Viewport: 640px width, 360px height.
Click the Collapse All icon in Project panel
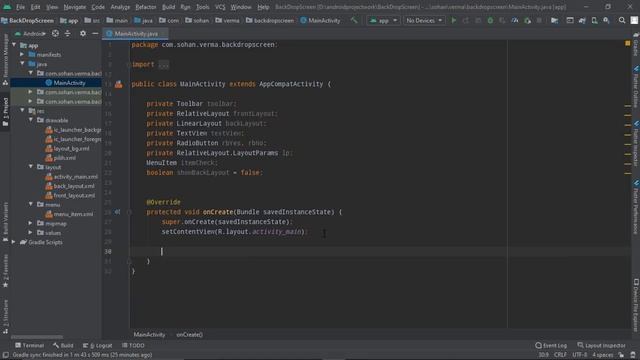68,33
